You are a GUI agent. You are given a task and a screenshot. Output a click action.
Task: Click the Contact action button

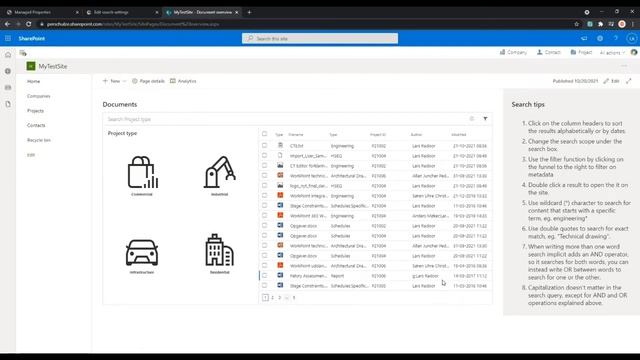tap(549, 52)
